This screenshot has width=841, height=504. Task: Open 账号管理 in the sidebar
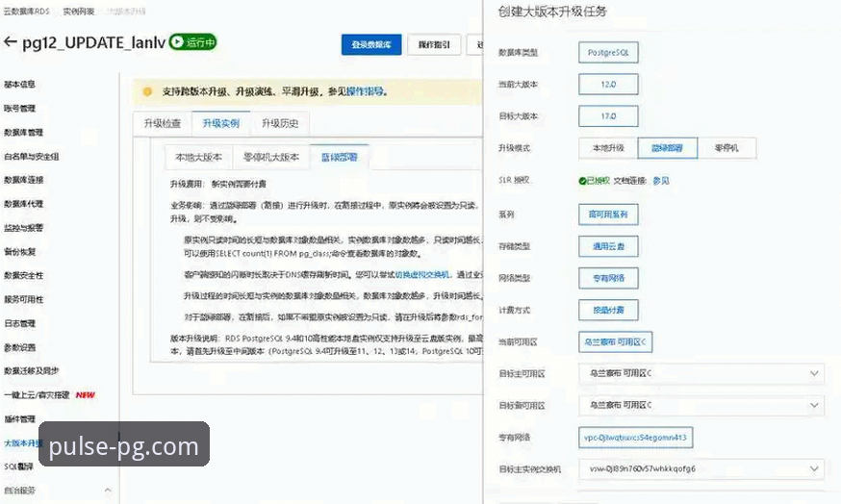coord(19,109)
